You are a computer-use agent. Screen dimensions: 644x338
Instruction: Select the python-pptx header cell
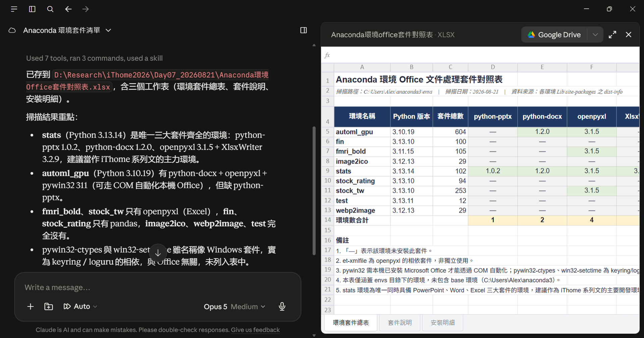[493, 117]
